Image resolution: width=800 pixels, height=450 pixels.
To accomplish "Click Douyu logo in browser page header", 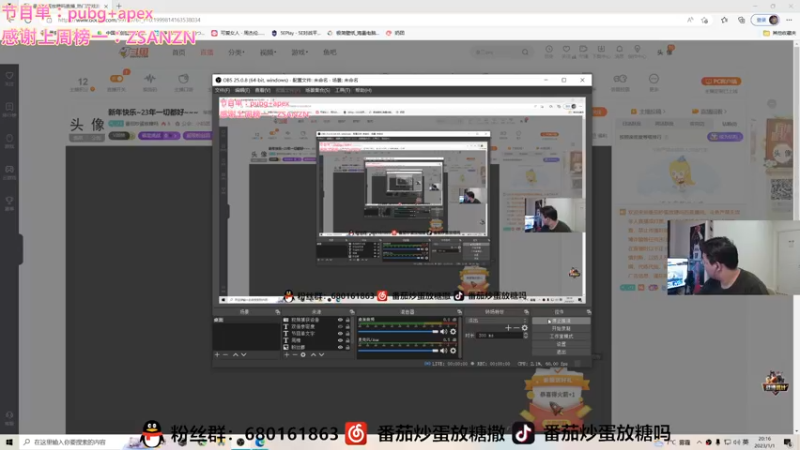I will (x=134, y=52).
